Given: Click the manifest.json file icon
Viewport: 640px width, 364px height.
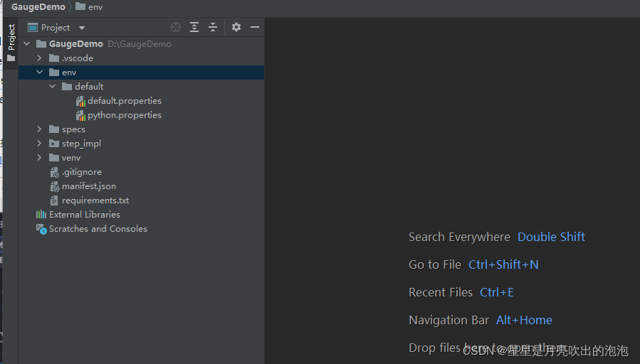Looking at the screenshot, I should coord(54,187).
